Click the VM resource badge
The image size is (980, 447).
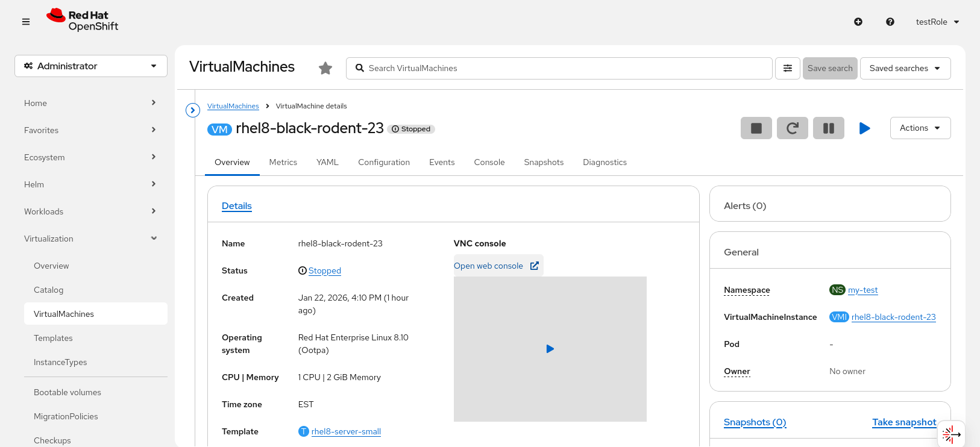coord(219,130)
